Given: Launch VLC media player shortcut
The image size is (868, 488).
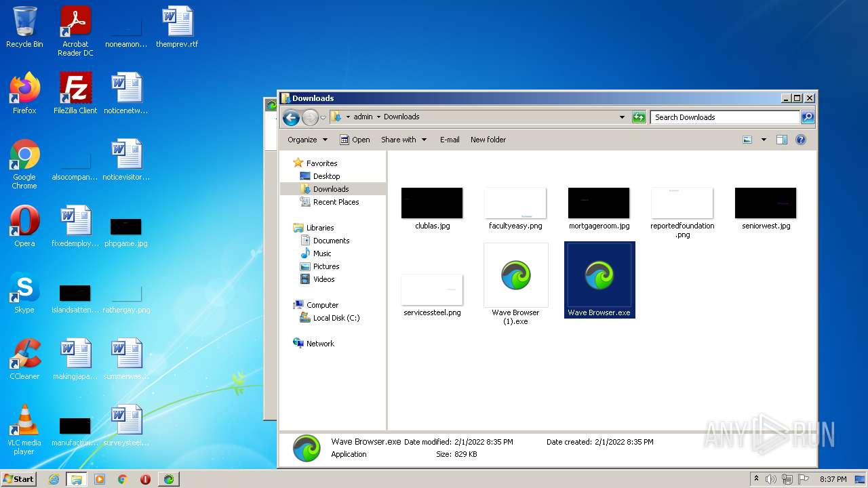Looking at the screenshot, I should coord(24,430).
